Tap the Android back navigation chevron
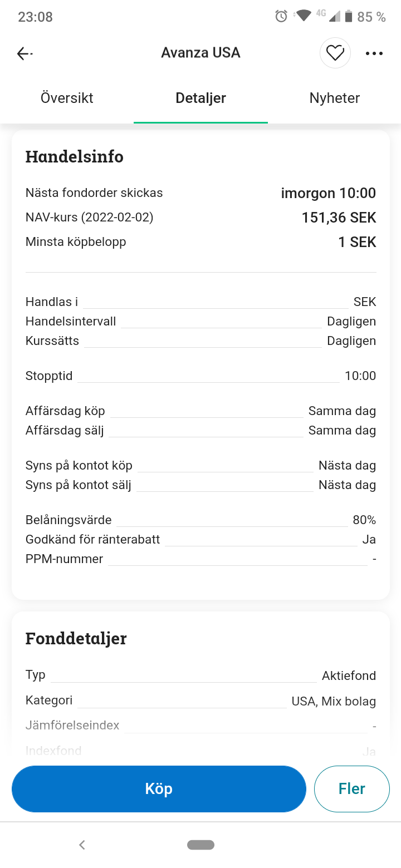Viewport: 401px width, 868px height. point(82,845)
